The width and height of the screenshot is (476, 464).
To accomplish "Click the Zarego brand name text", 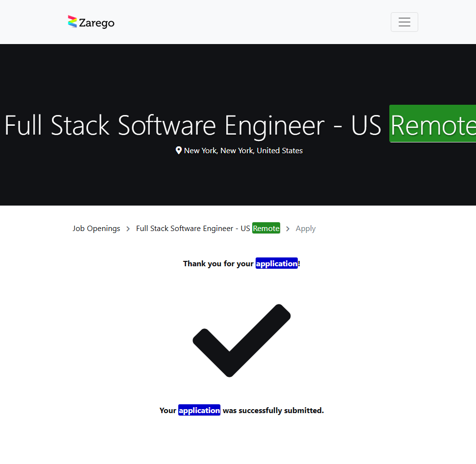I will coord(96,23).
